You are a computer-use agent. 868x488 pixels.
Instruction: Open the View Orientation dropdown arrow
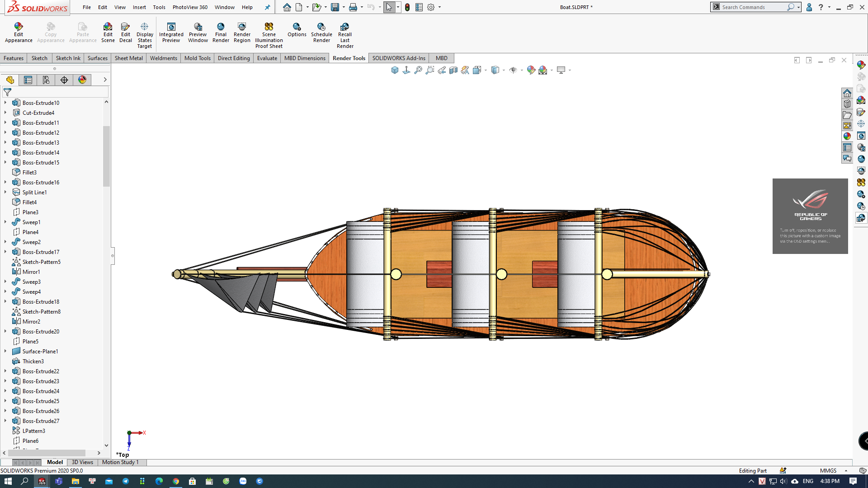(x=486, y=70)
